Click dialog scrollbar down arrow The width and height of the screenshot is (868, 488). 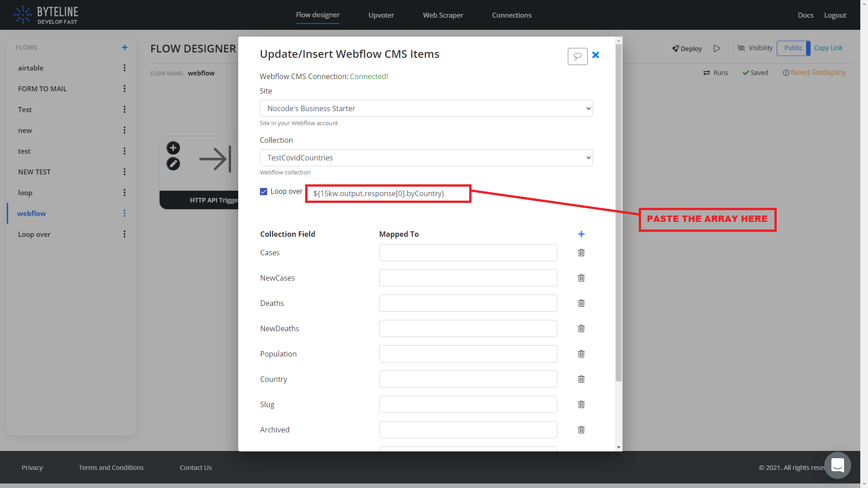[x=618, y=447]
